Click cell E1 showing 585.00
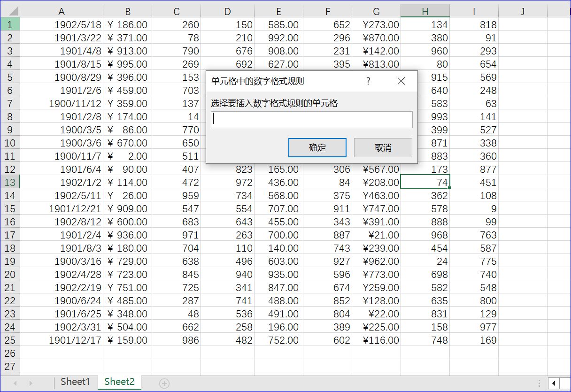571x392 pixels. [279, 24]
